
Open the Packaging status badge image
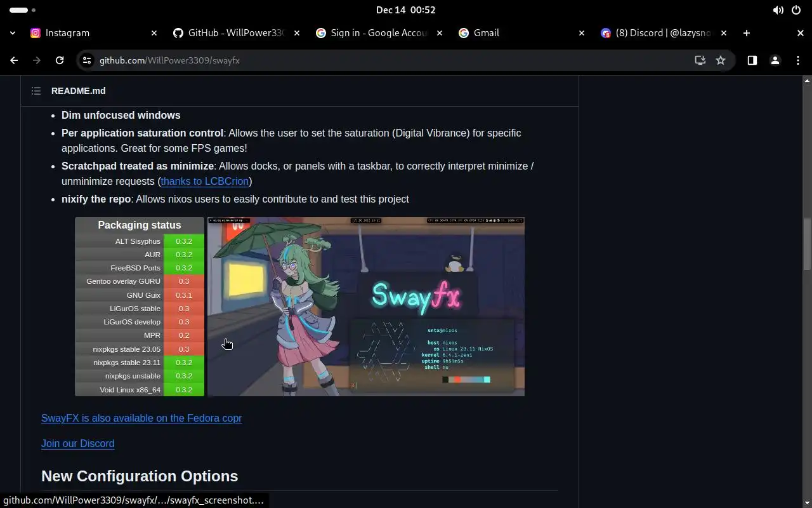pos(140,307)
